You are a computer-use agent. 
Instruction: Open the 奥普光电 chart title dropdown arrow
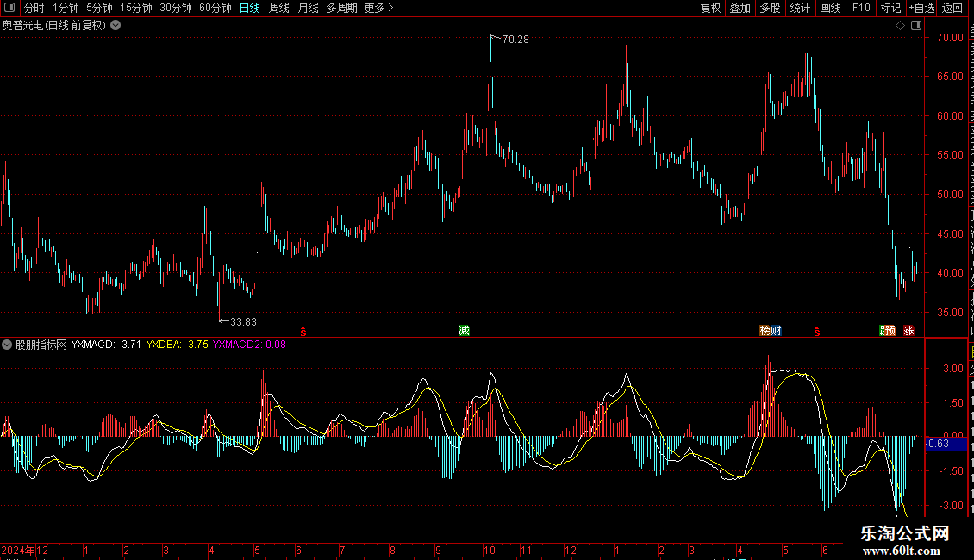click(x=116, y=25)
